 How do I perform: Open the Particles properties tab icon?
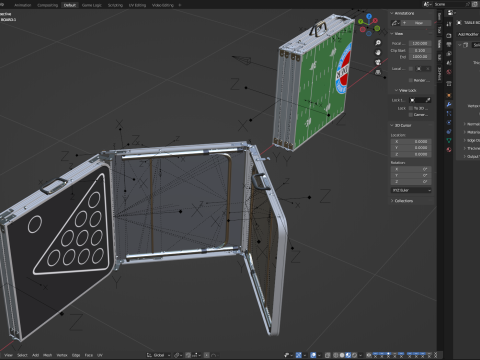tap(449, 114)
